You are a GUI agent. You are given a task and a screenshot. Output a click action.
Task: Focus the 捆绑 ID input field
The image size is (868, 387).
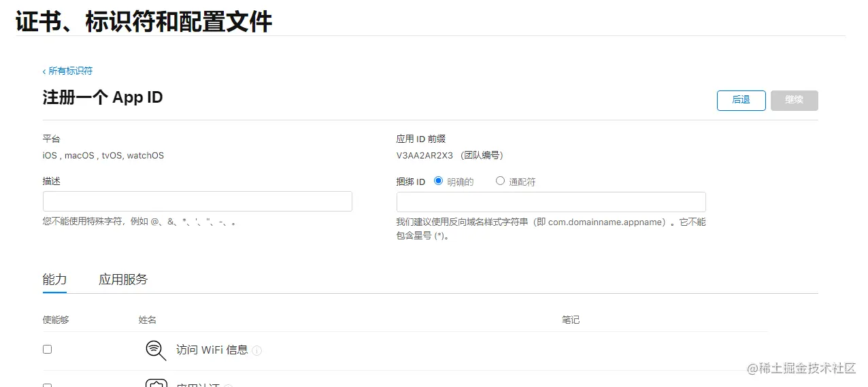551,202
